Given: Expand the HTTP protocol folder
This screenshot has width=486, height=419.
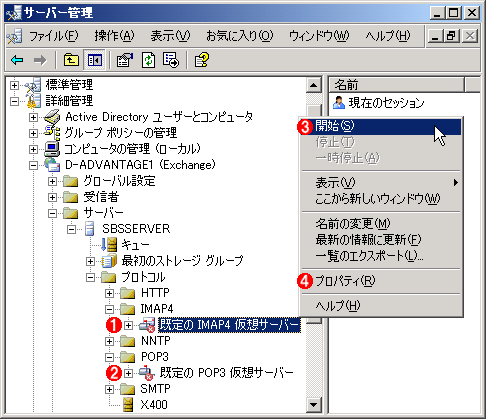Looking at the screenshot, I should point(109,293).
